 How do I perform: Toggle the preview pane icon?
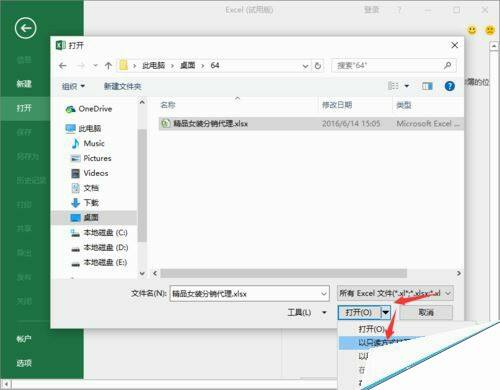pos(427,86)
